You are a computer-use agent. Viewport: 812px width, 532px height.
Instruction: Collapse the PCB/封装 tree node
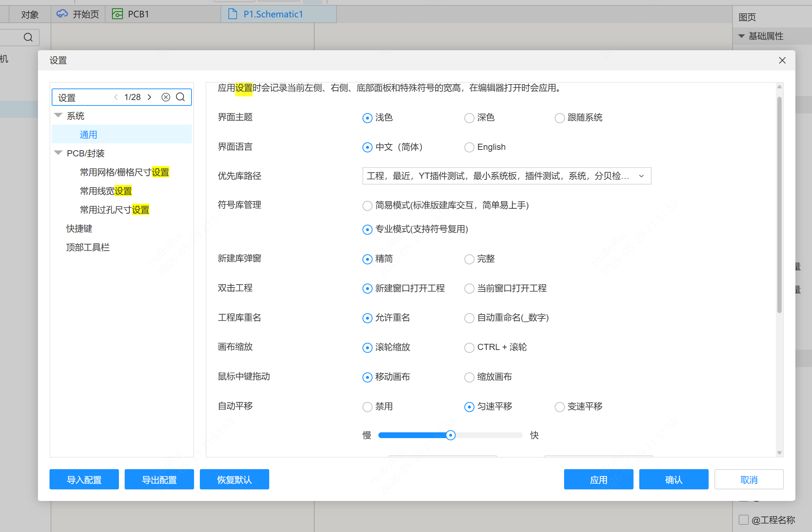coord(58,153)
